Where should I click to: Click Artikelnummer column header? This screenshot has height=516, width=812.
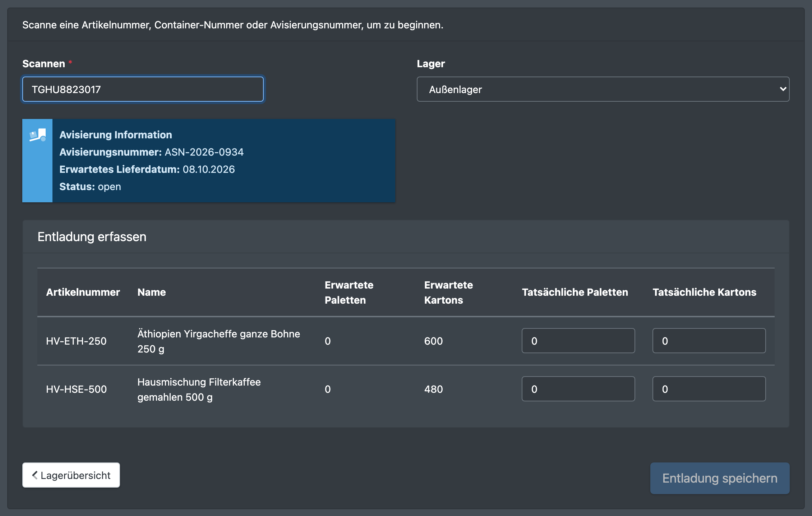pyautogui.click(x=83, y=292)
